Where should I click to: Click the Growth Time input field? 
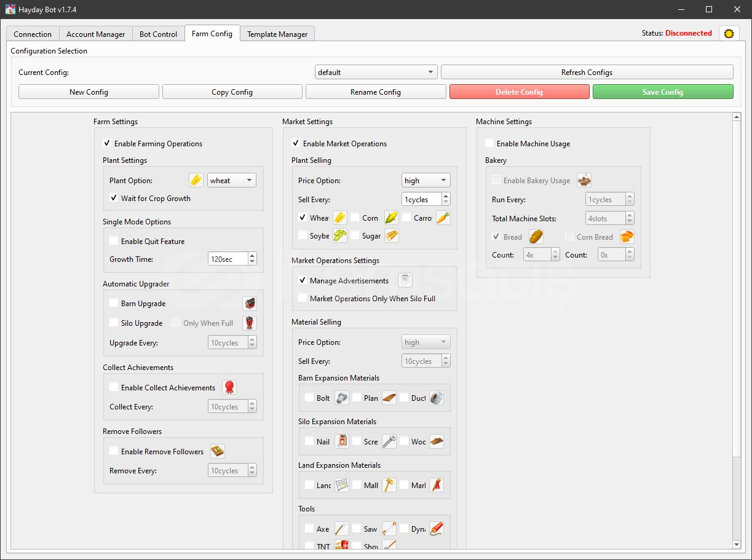[x=227, y=259]
